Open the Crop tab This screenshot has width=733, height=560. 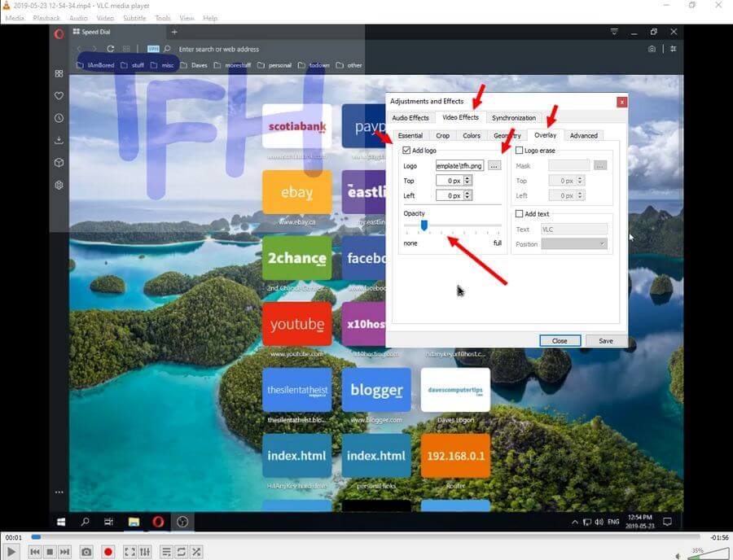click(442, 136)
